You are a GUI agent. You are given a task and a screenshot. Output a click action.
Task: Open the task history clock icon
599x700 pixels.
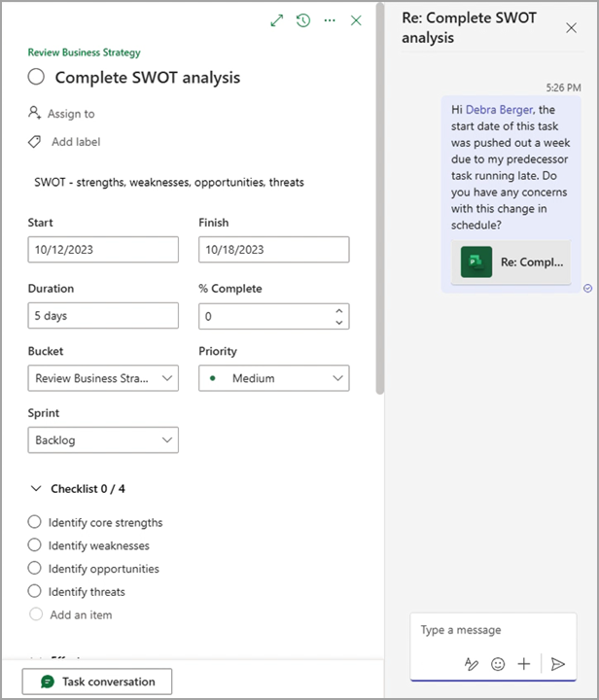coord(303,20)
